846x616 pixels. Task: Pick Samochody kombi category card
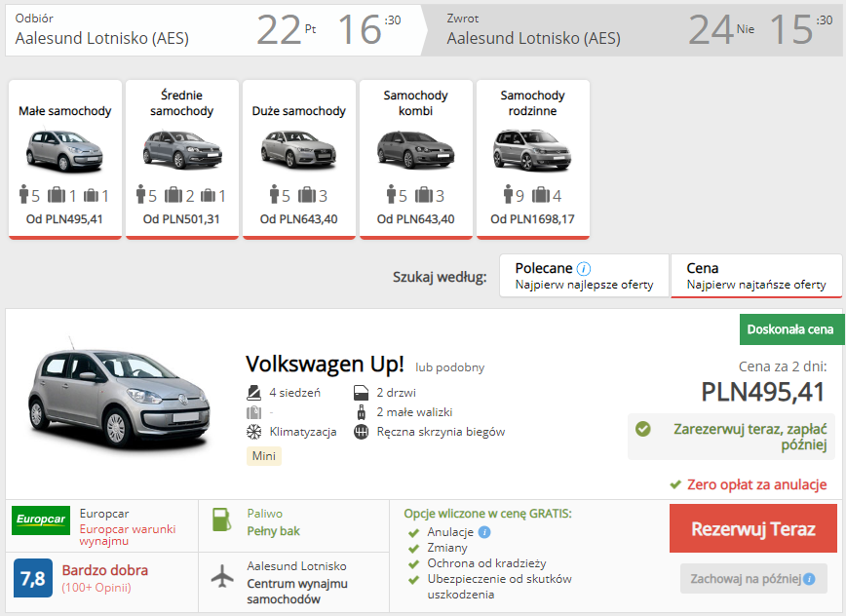click(x=416, y=159)
